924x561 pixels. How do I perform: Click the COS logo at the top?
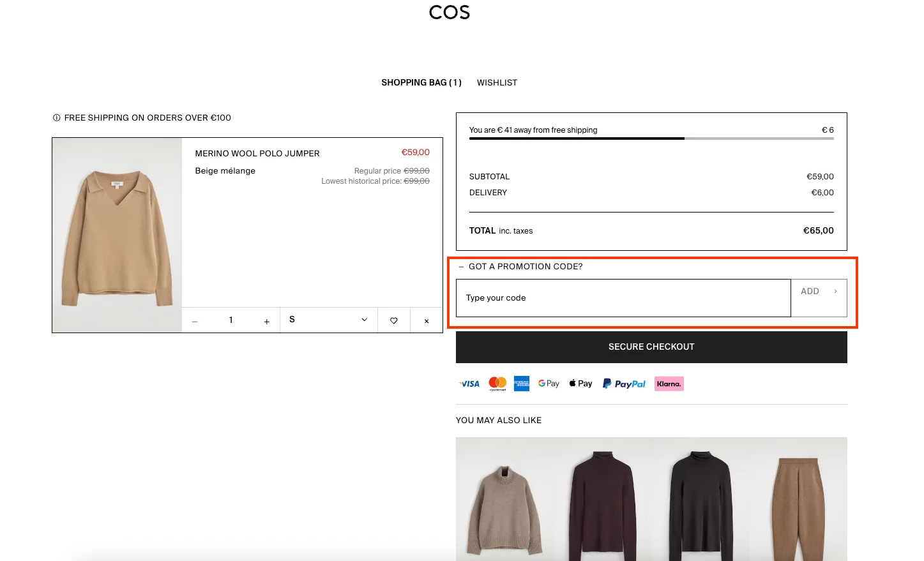coord(450,12)
